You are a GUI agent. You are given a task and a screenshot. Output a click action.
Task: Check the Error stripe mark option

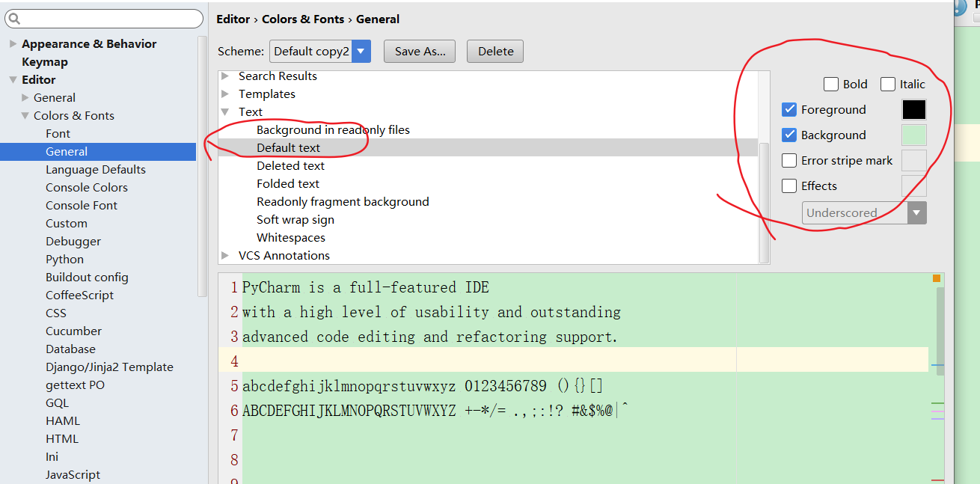[x=789, y=160]
